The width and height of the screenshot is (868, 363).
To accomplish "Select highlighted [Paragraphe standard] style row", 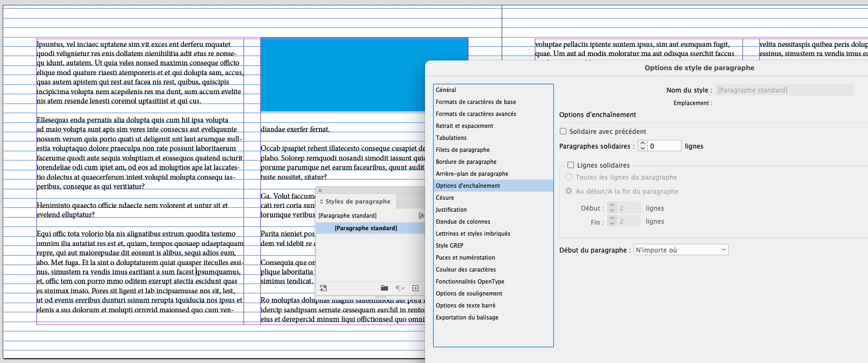I will (370, 228).
